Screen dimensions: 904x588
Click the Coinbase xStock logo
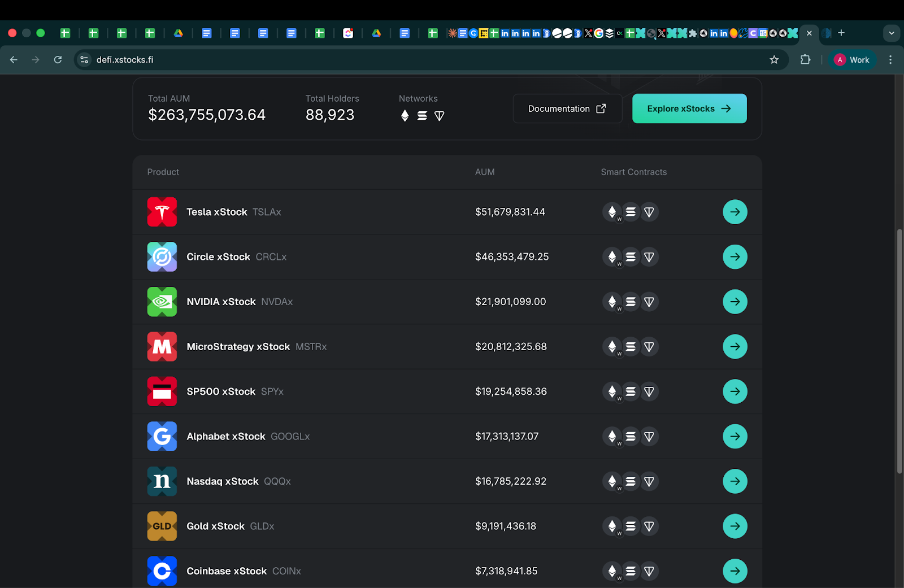162,571
